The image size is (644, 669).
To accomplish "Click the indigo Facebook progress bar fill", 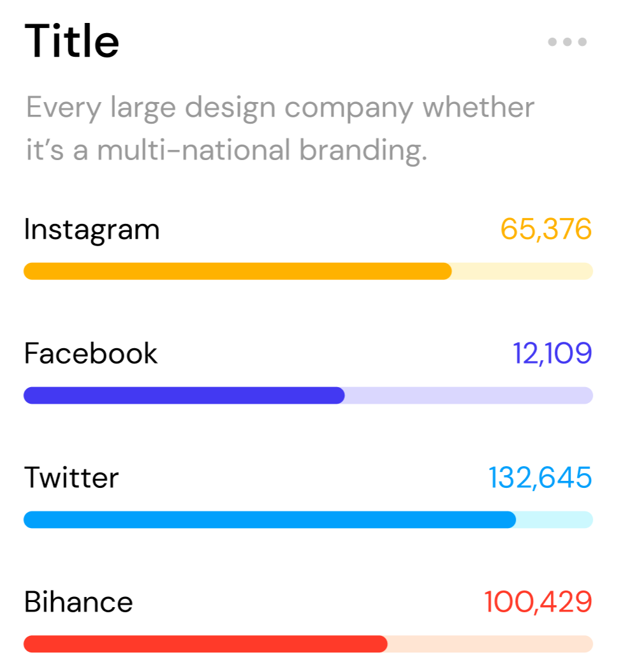I will 184,395.
